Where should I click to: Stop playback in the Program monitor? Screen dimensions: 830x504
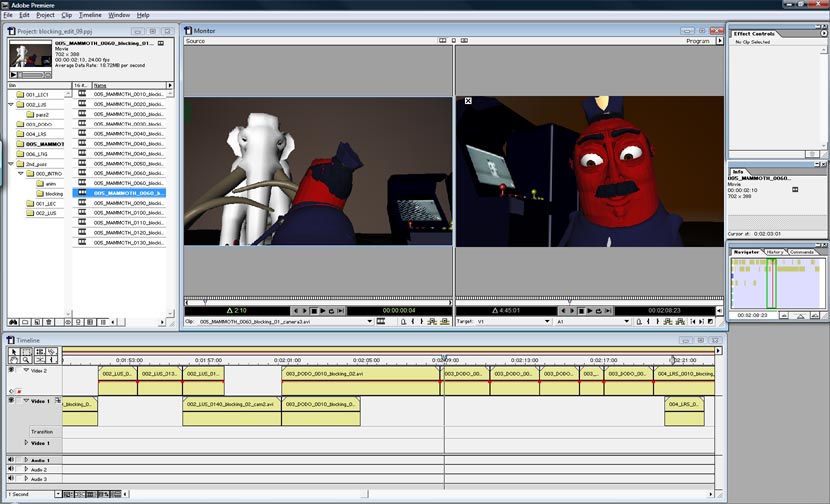[x=581, y=311]
